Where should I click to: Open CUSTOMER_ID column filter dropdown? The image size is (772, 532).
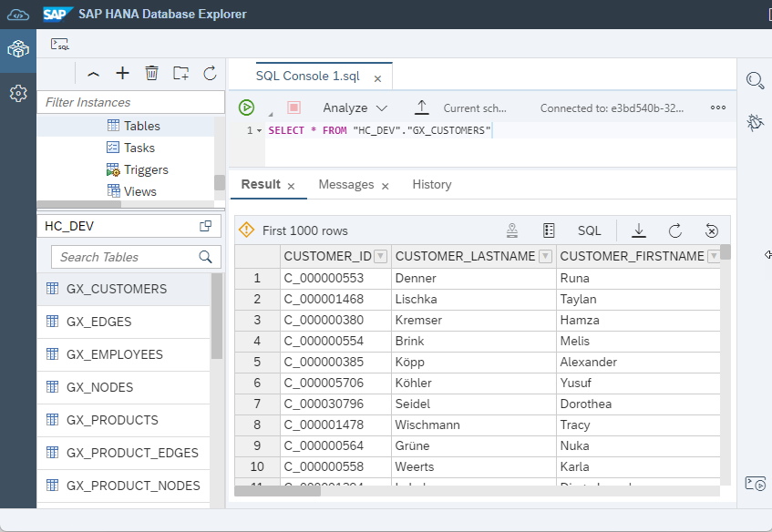point(381,256)
